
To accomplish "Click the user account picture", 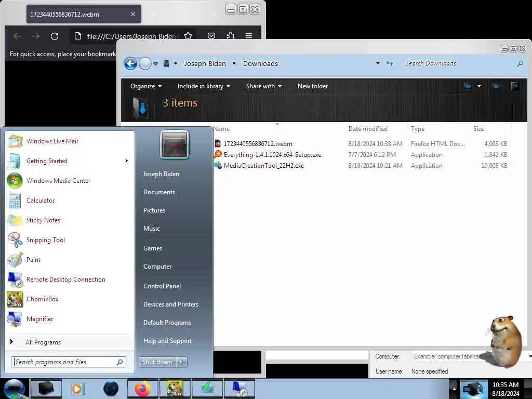I will tap(175, 145).
